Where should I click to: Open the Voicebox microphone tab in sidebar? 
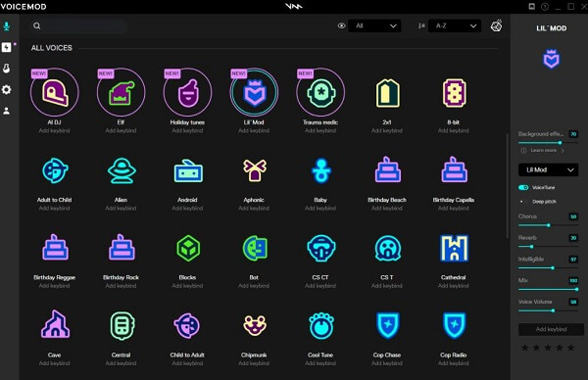click(7, 26)
